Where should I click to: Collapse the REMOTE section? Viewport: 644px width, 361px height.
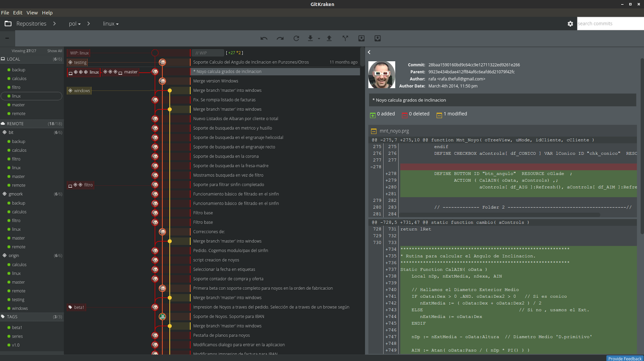pos(32,124)
